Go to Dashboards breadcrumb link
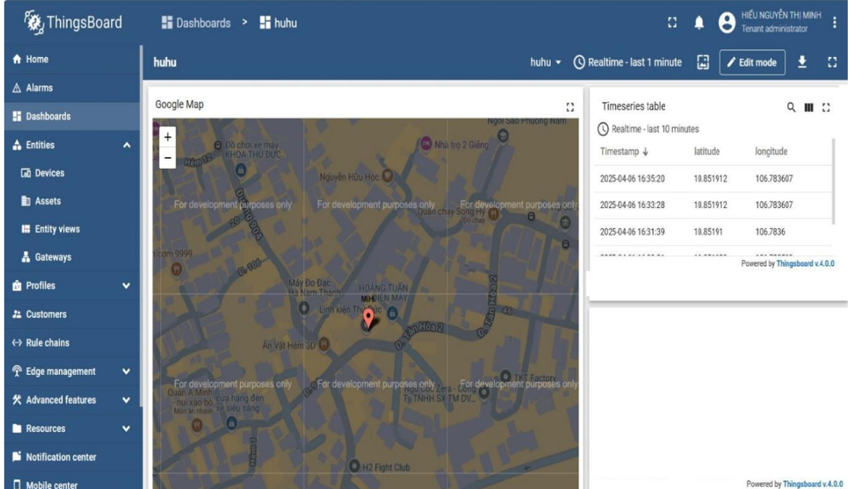Screen dimensions: 868x489 (197, 24)
